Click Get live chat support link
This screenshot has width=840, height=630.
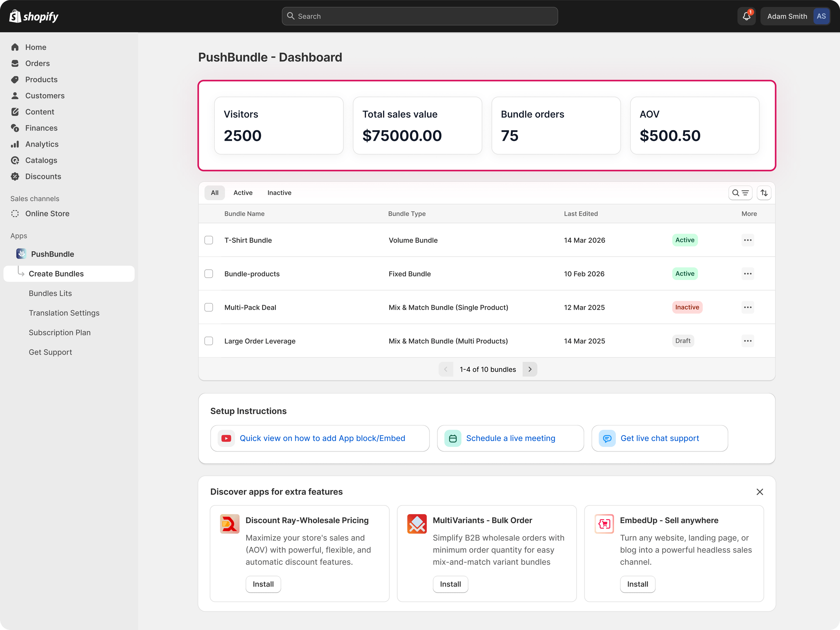tap(660, 438)
